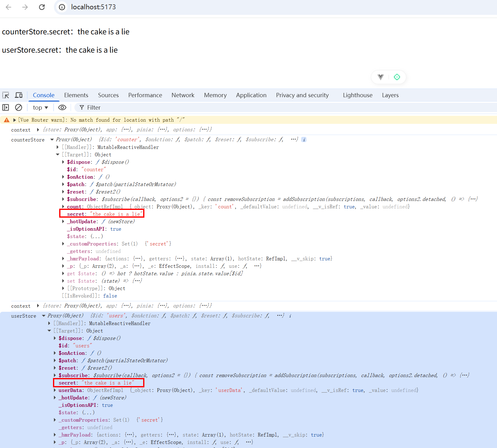The height and width of the screenshot is (448, 497).
Task: Collapse the counterStore Proxy object
Action: click(x=52, y=140)
